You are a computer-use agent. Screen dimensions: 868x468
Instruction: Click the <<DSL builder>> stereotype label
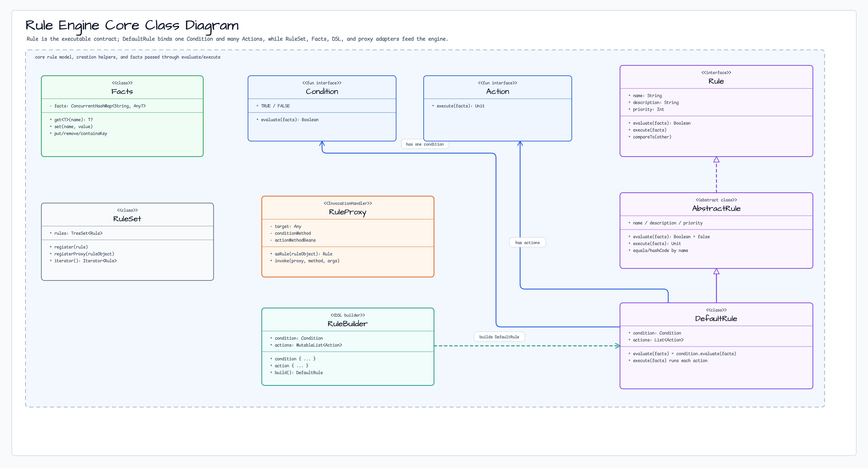coord(347,315)
